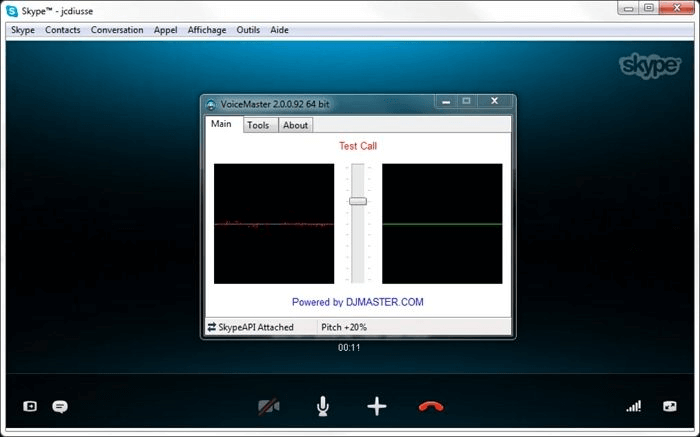Open the instant message chat bubble
Image resolution: width=700 pixels, height=437 pixels.
pos(60,406)
